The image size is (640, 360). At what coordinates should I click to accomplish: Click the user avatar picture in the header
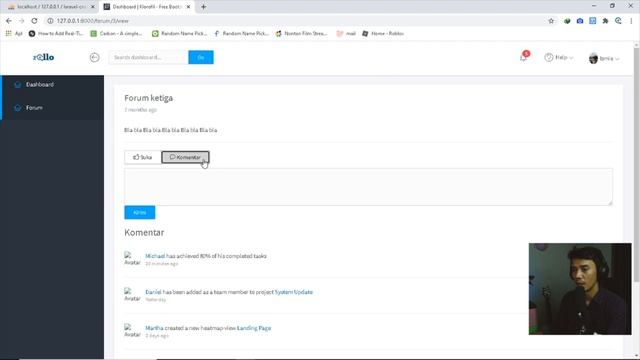click(x=593, y=58)
